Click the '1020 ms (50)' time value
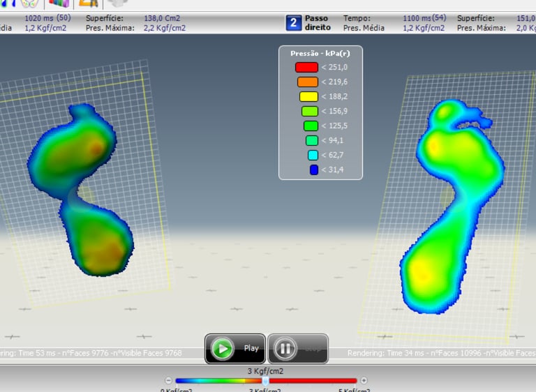The width and height of the screenshot is (536, 392). 47,17
